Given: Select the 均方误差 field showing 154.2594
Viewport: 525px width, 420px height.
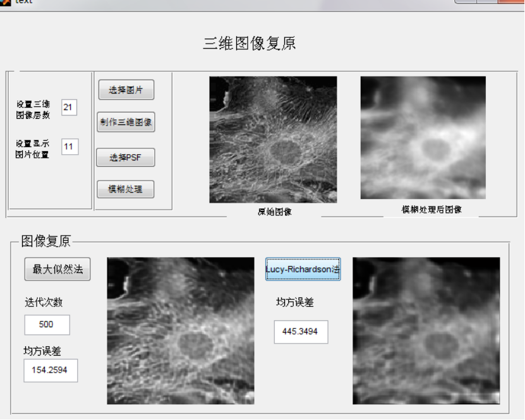Looking at the screenshot, I should 51,370.
